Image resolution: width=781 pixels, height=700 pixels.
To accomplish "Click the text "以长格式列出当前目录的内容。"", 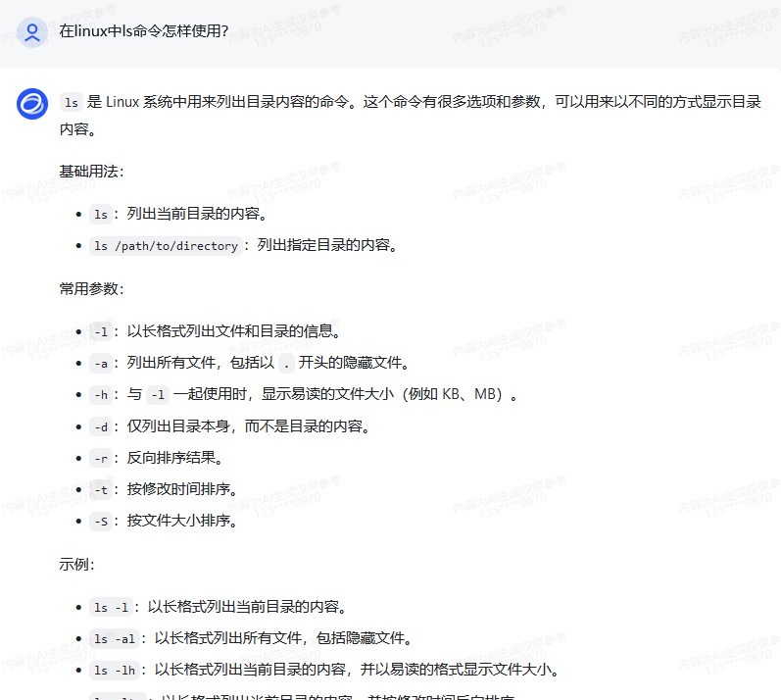I will point(247,607).
